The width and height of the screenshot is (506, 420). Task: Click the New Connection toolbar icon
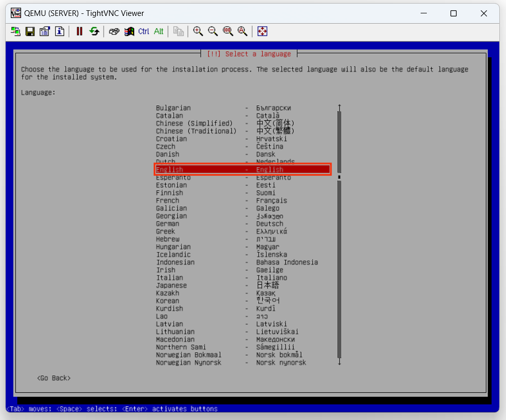point(16,31)
